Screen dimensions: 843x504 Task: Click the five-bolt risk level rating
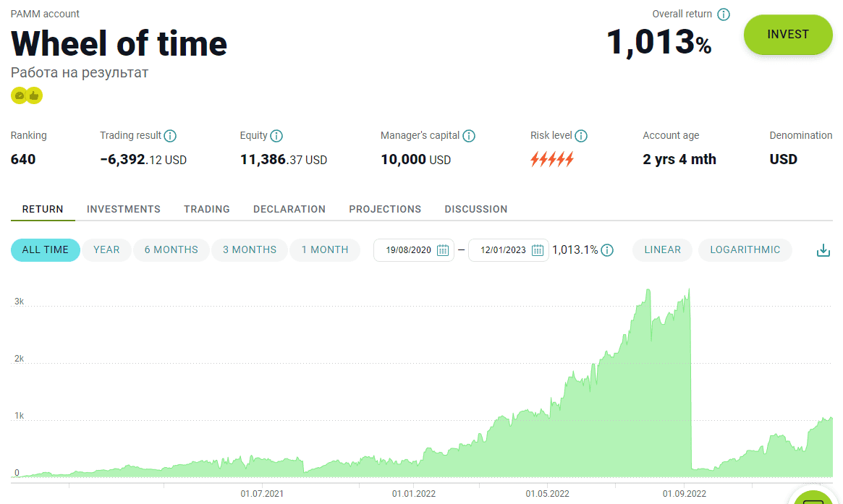(x=551, y=160)
